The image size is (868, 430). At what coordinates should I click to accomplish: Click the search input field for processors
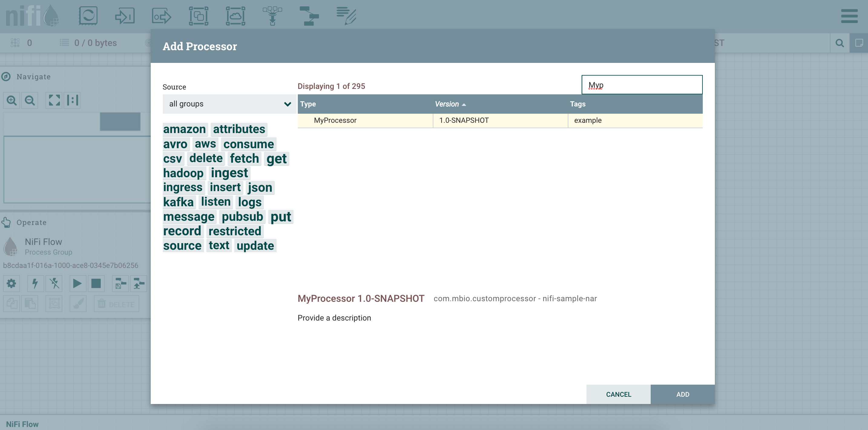(x=642, y=85)
